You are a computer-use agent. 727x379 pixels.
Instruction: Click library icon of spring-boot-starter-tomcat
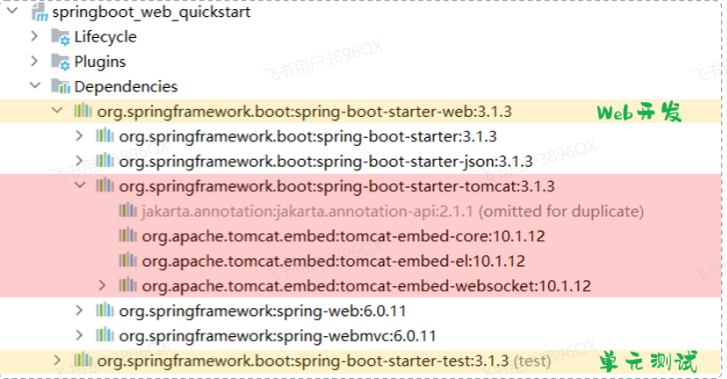105,186
